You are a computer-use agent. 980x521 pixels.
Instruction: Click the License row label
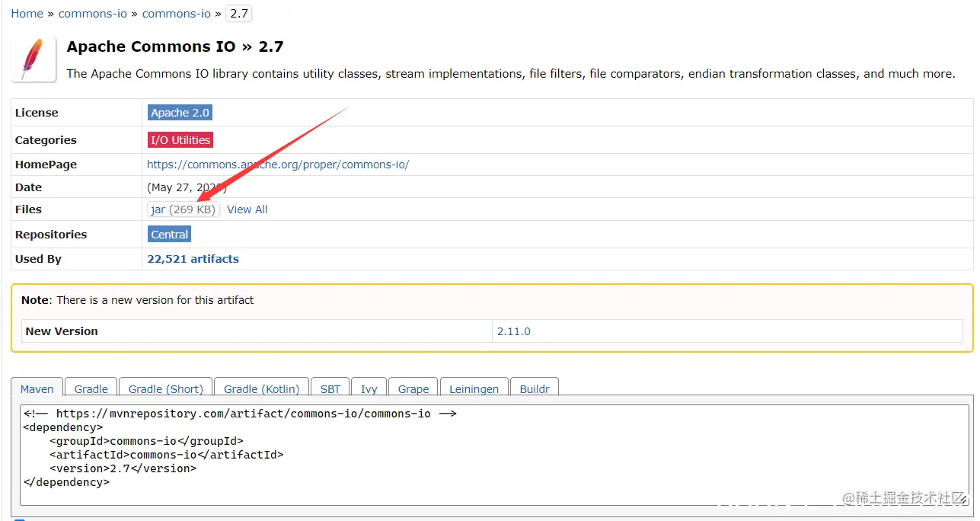(x=37, y=113)
